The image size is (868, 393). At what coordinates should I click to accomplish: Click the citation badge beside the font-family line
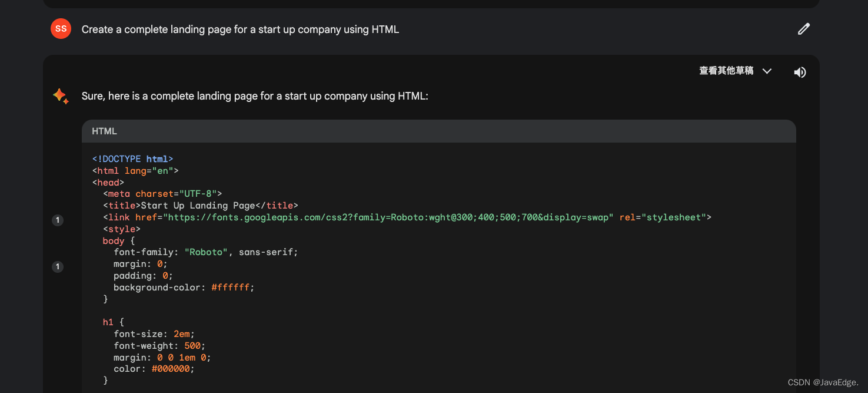(58, 267)
